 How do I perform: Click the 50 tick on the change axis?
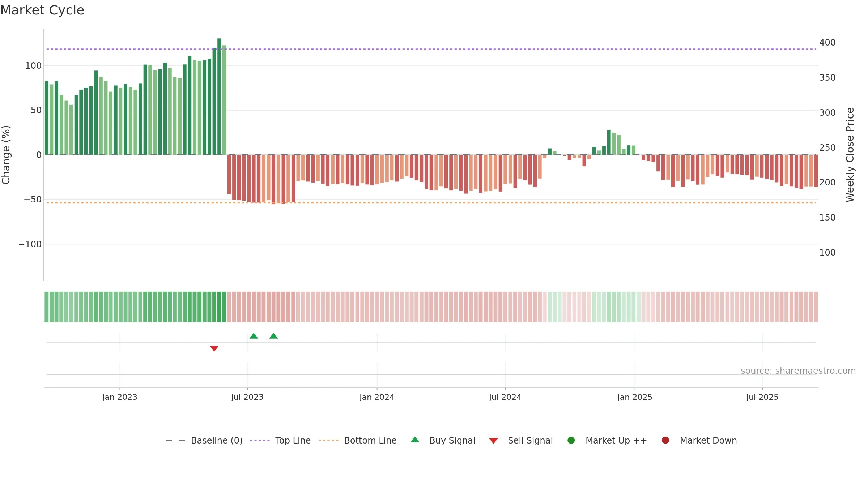click(36, 110)
